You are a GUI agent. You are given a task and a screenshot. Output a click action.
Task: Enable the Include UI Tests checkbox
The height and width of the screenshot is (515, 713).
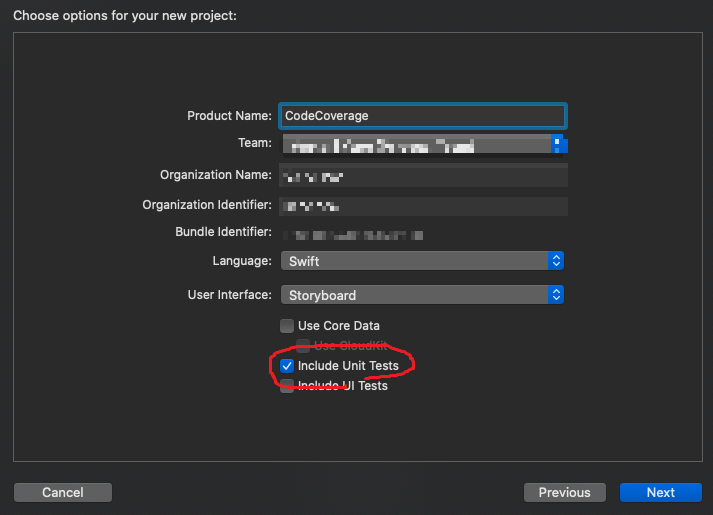(x=287, y=386)
